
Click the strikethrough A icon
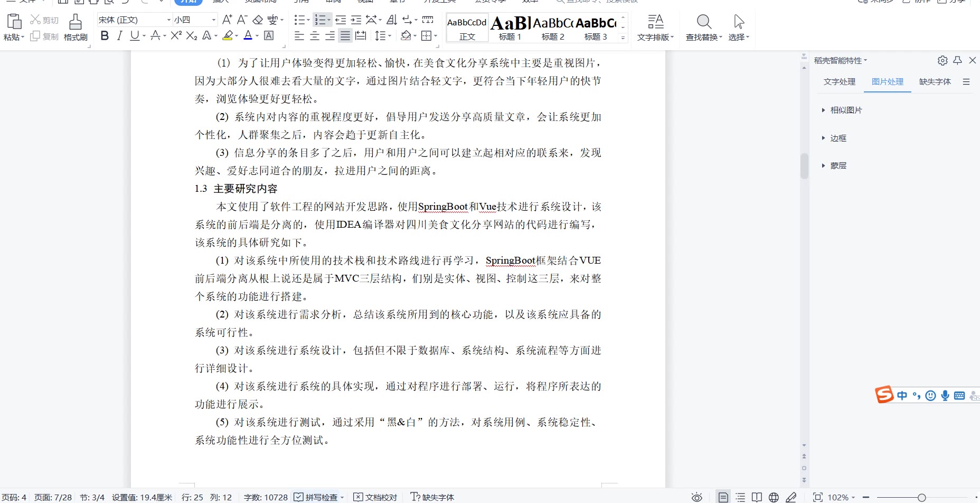[x=155, y=35]
